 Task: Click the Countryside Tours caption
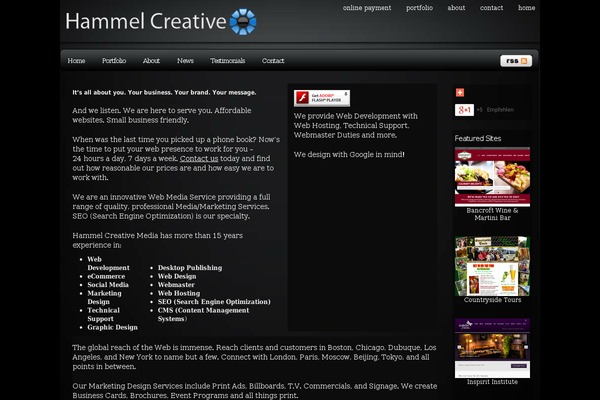pos(492,300)
